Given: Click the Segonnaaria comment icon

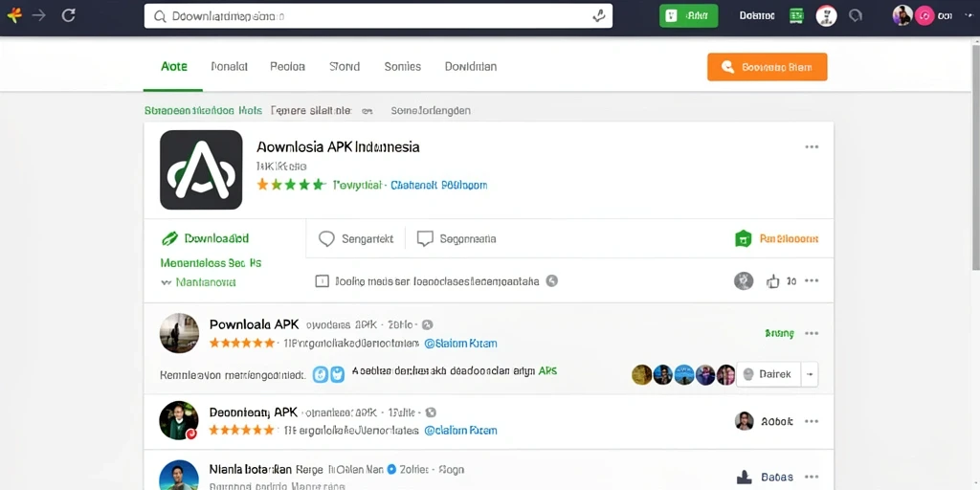Looking at the screenshot, I should pyautogui.click(x=425, y=238).
